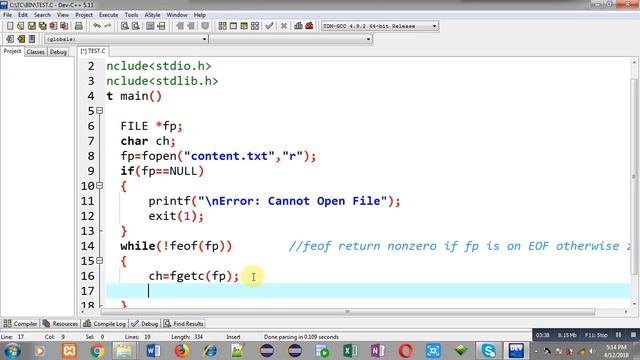The height and width of the screenshot is (360, 640).
Task: Click the Goto Line toolbar icon
Action: point(161,26)
